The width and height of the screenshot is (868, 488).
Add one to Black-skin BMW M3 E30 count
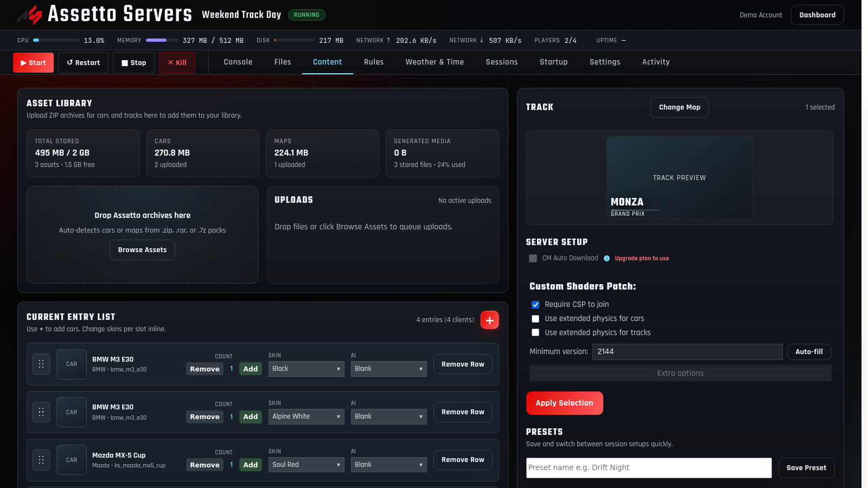251,369
